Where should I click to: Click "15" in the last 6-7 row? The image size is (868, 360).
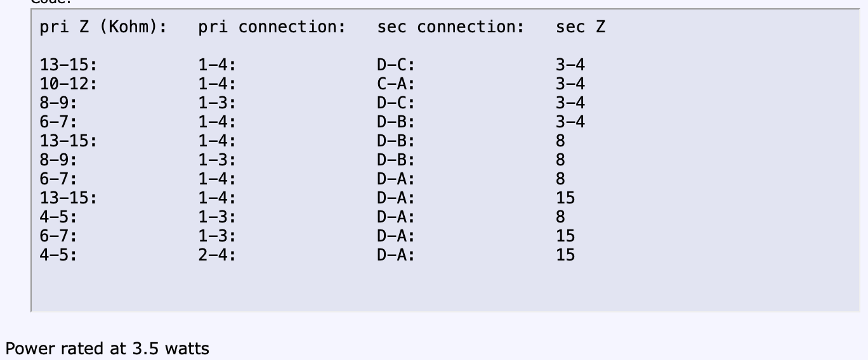coord(565,236)
